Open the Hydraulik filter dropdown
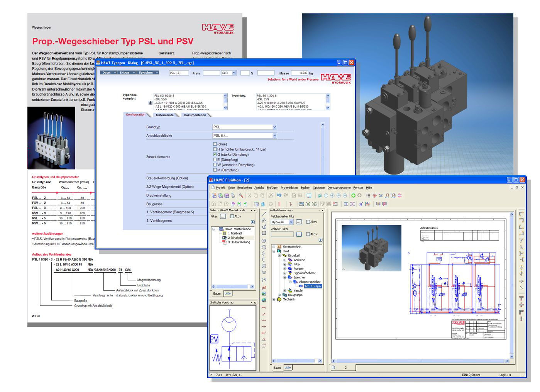The height and width of the screenshot is (392, 540). (291, 222)
